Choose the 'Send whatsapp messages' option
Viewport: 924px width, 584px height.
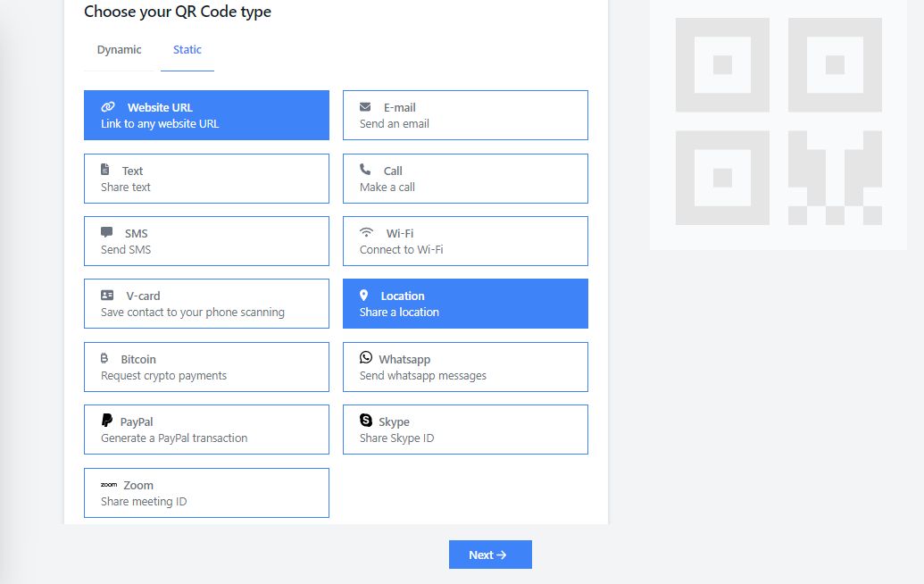point(465,367)
